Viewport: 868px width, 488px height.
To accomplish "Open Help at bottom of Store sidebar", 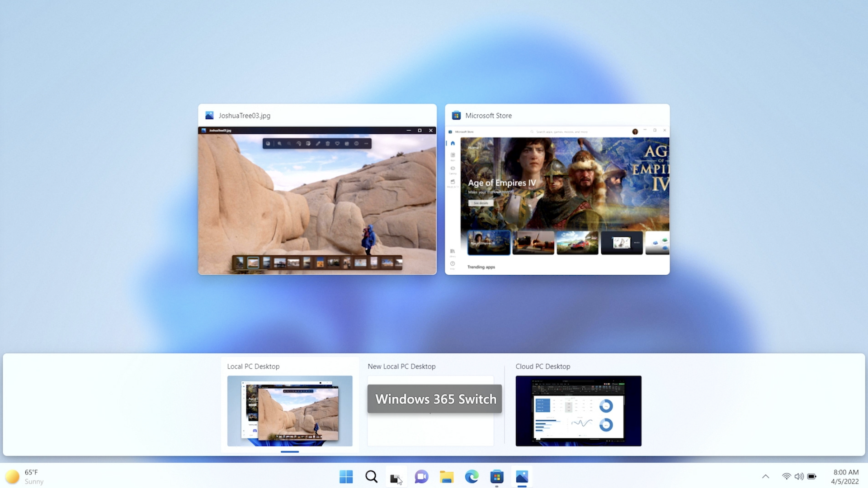I will coord(453,265).
